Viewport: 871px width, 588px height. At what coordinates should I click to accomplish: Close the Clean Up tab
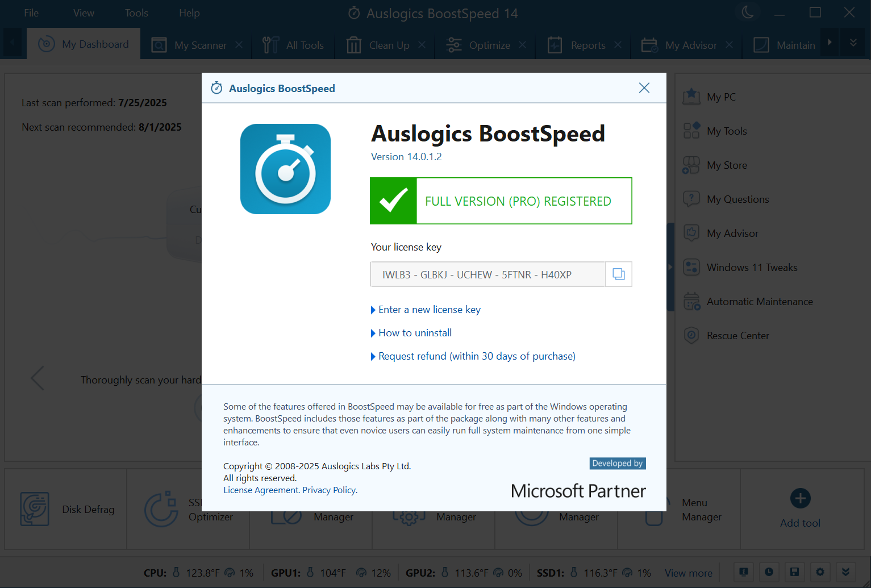(x=422, y=44)
